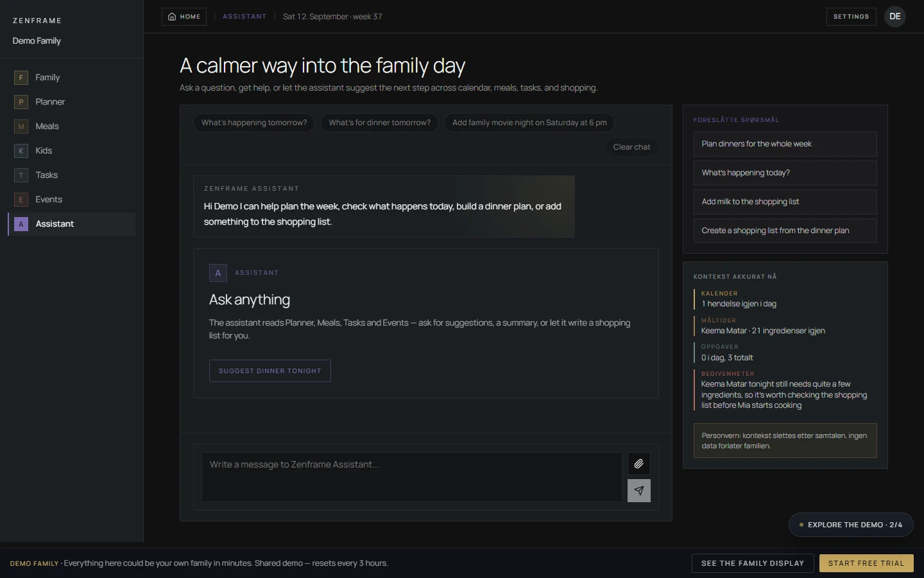924x578 pixels.
Task: Go to Home in top bar
Action: point(184,17)
